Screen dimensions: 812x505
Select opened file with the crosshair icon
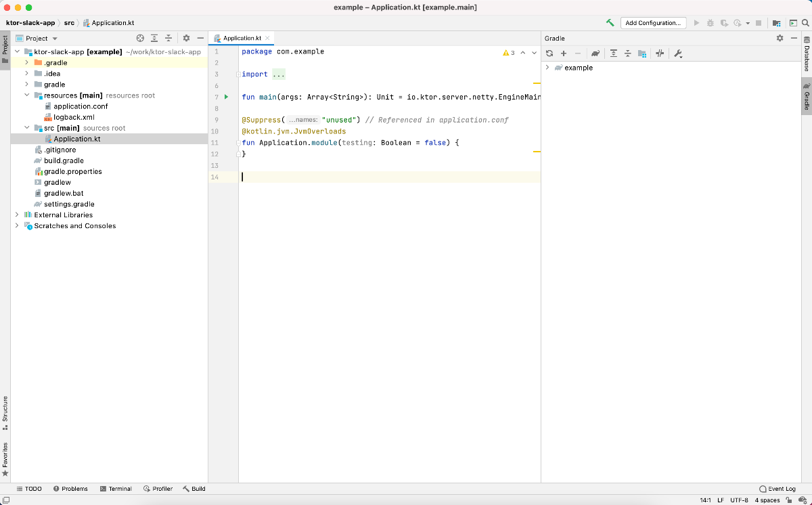(x=140, y=39)
